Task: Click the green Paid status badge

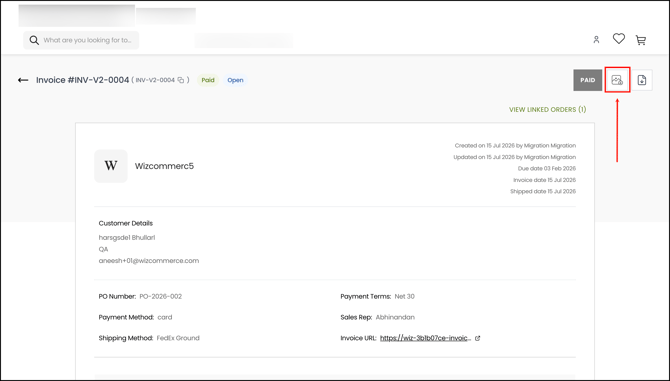Action: pos(208,80)
